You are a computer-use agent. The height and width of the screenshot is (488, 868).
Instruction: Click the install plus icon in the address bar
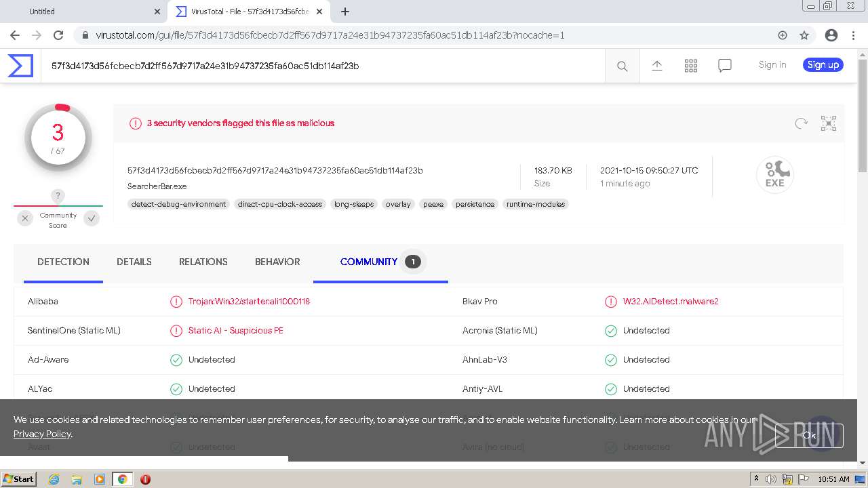[x=783, y=35]
